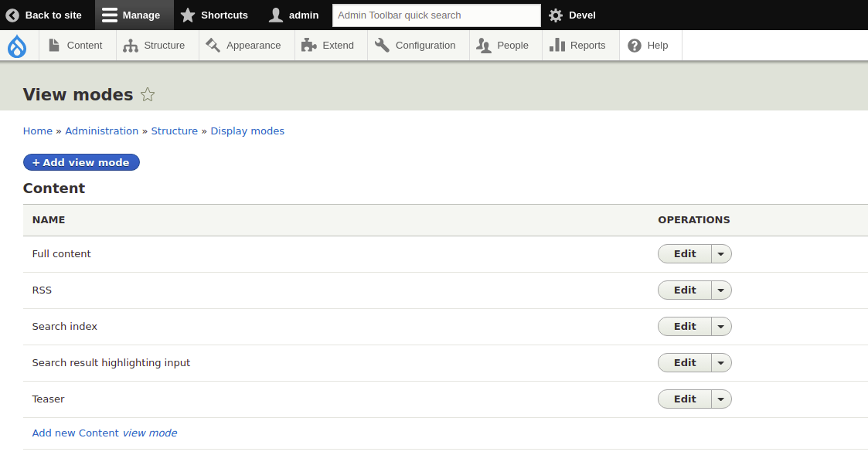Open the Extend menu label
Screen dimensions: 868x455
(x=339, y=46)
